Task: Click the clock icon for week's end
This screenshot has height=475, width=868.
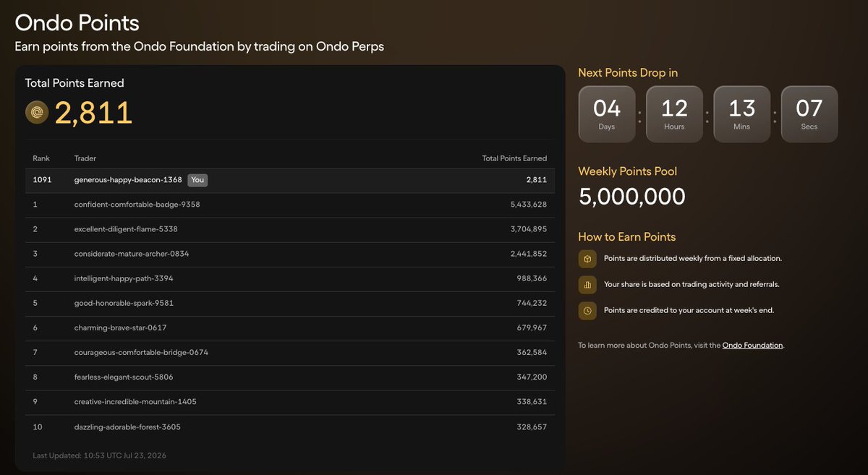Action: [x=587, y=311]
